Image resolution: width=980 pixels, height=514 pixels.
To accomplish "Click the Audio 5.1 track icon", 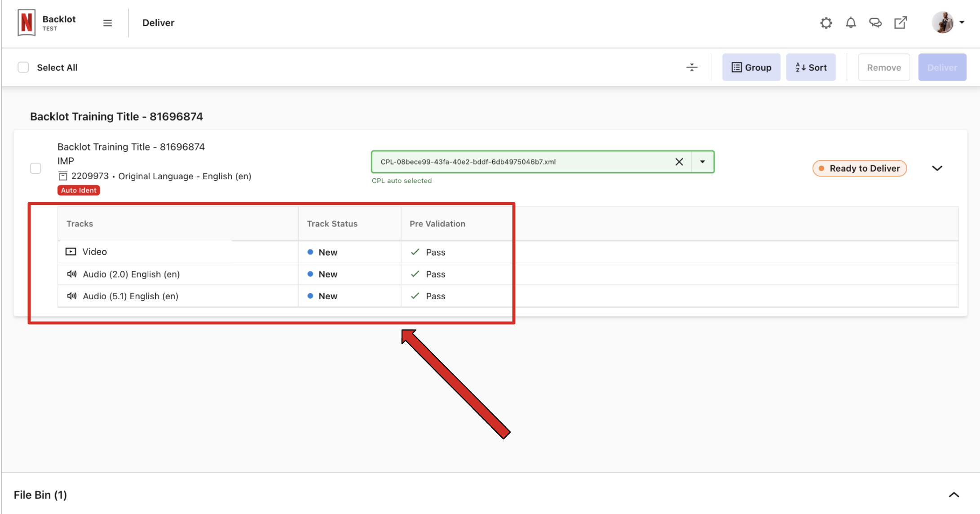I will 71,296.
